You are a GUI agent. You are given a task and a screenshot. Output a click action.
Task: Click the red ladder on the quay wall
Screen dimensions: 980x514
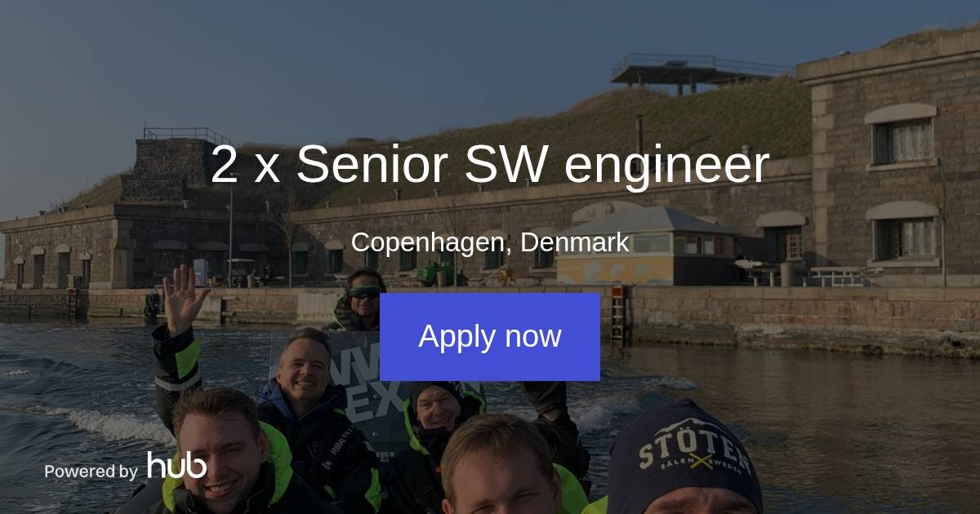click(x=617, y=316)
